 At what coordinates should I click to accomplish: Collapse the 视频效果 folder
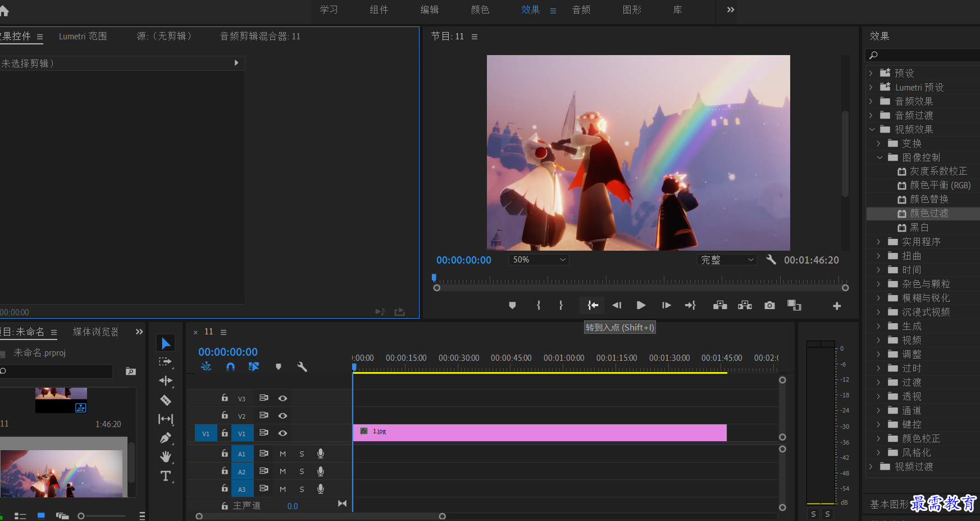click(871, 129)
